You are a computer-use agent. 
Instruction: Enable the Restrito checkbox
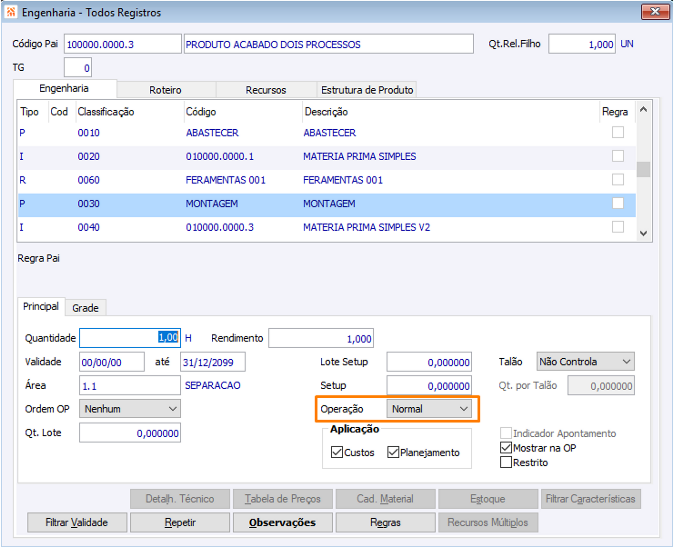coord(506,463)
